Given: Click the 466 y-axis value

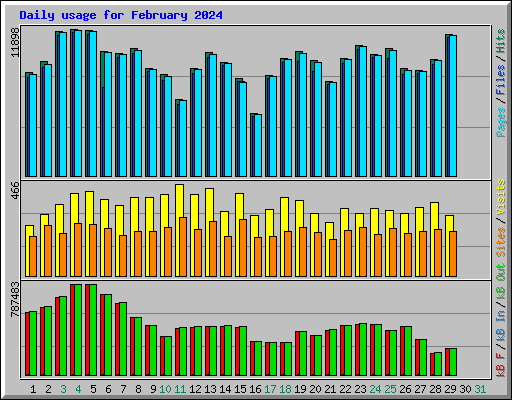Looking at the screenshot, I should (x=16, y=190).
